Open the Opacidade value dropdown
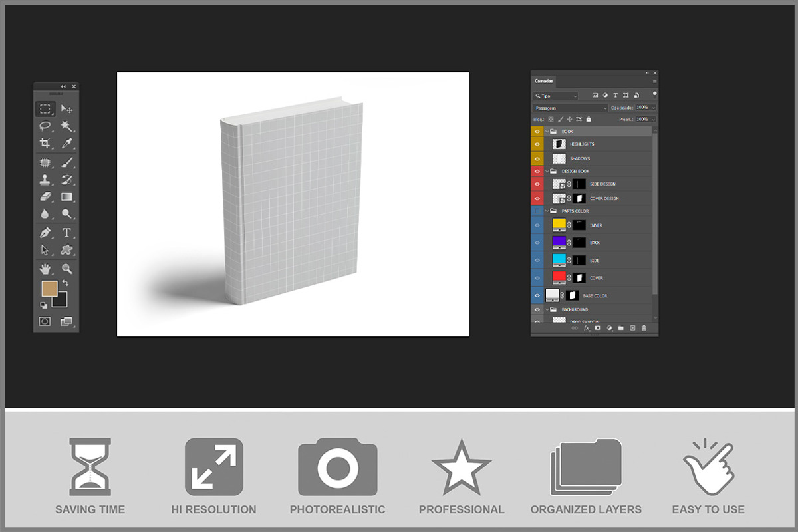This screenshot has height=532, width=798. click(x=653, y=108)
